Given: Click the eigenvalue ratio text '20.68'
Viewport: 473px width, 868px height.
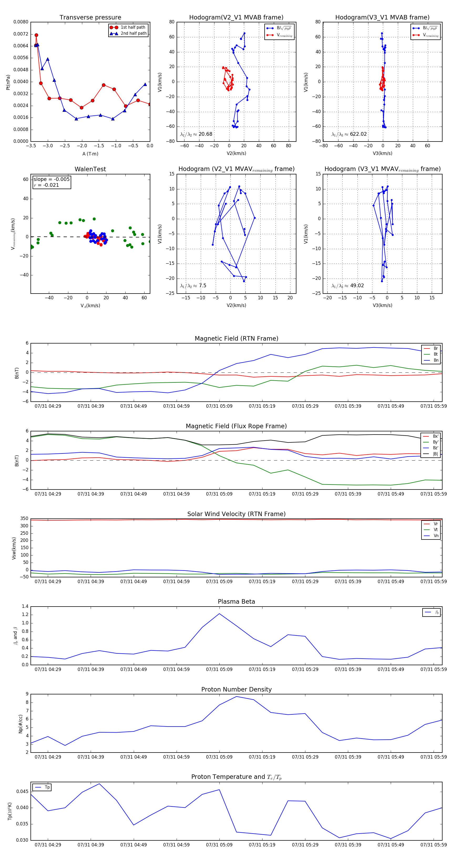Looking at the screenshot, I should [205, 134].
